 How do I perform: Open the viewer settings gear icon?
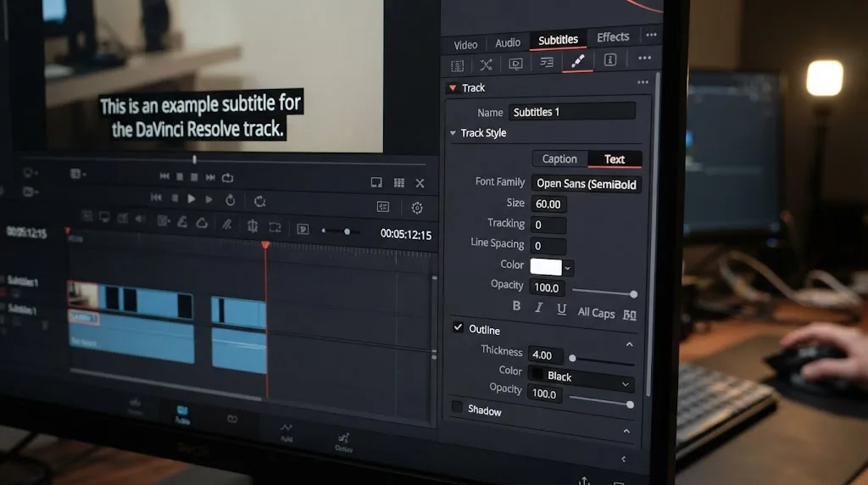point(417,208)
